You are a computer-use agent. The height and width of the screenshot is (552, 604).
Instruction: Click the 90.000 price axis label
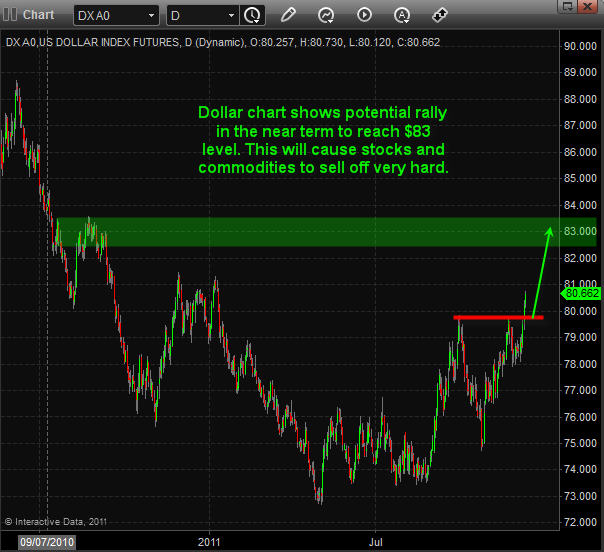click(x=580, y=46)
